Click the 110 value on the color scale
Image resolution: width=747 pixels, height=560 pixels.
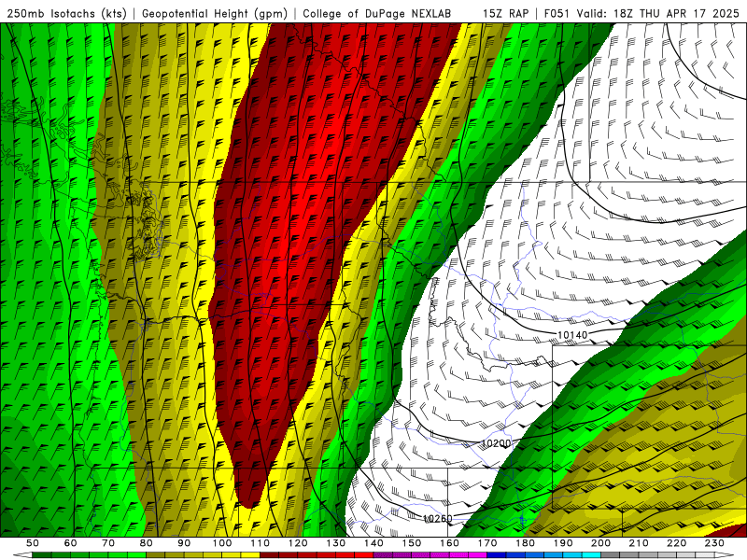[261, 543]
